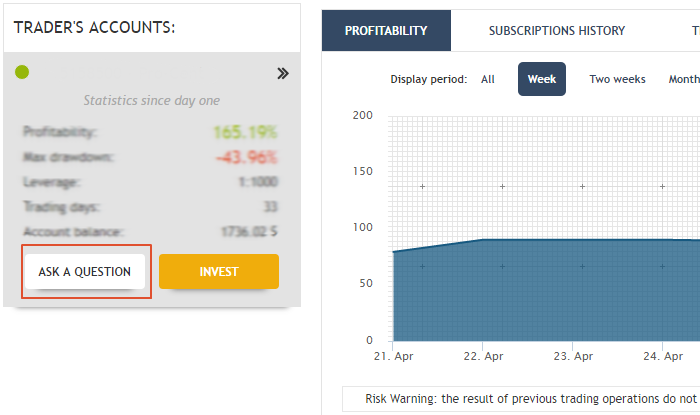This screenshot has height=415, width=700.
Task: Select the All display period
Action: click(488, 79)
